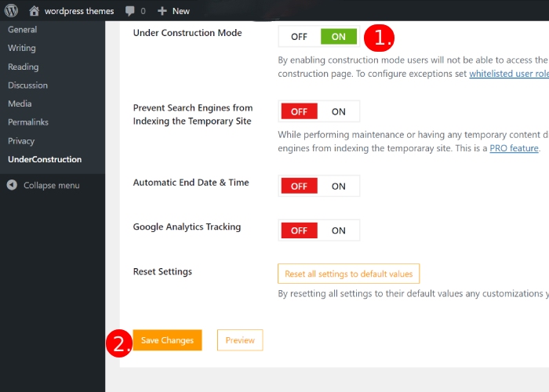Turn on Google Analytics Tracking

(x=338, y=230)
